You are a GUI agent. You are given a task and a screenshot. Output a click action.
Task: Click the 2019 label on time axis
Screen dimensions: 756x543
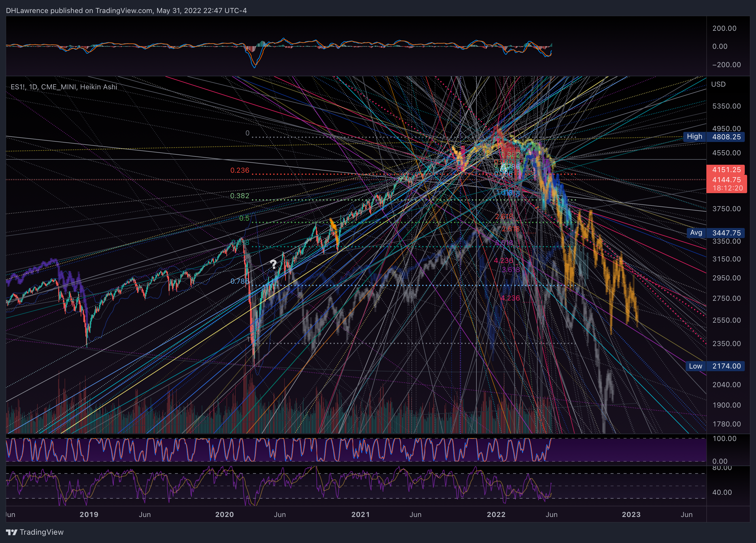(89, 514)
